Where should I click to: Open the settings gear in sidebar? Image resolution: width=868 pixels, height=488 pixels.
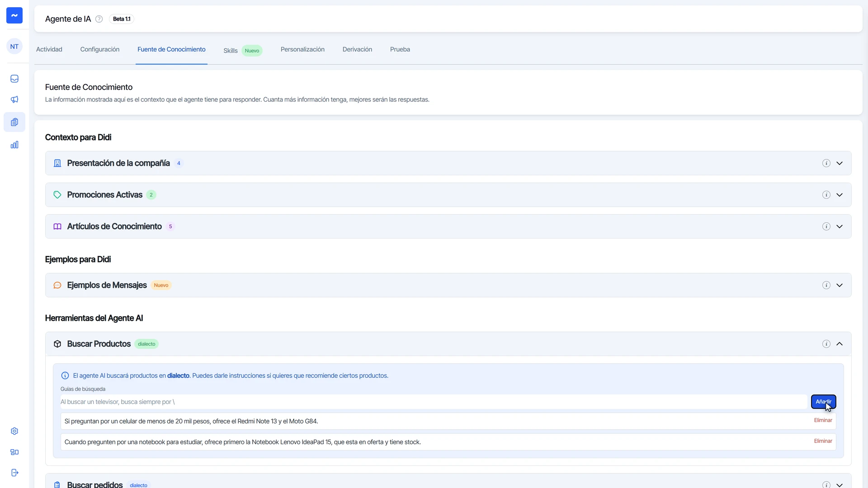(14, 431)
